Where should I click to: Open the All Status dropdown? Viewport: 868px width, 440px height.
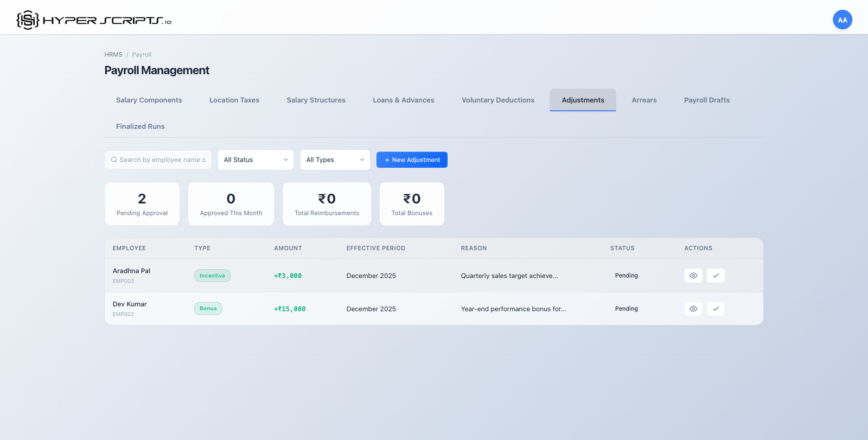(x=256, y=160)
